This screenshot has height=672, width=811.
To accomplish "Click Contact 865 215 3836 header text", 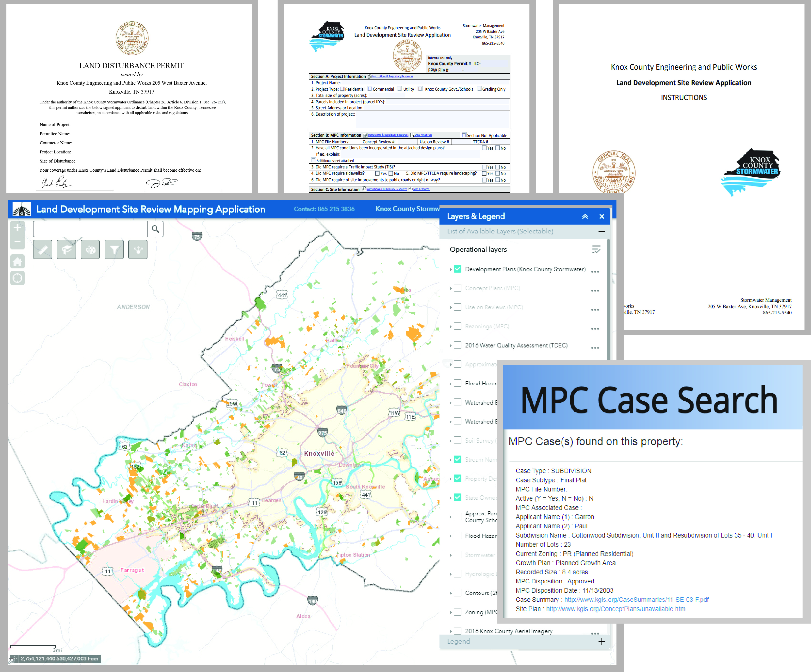I will point(324,209).
